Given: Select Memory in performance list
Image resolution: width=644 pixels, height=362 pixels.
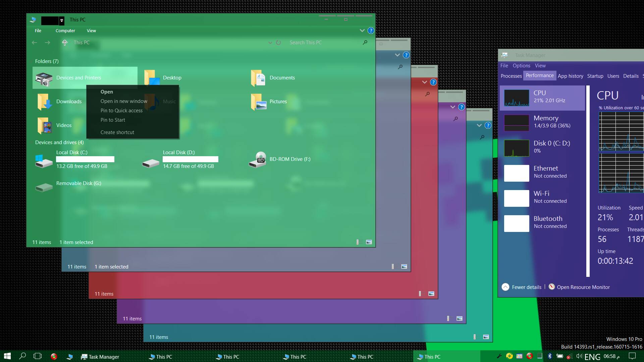Looking at the screenshot, I should point(542,123).
